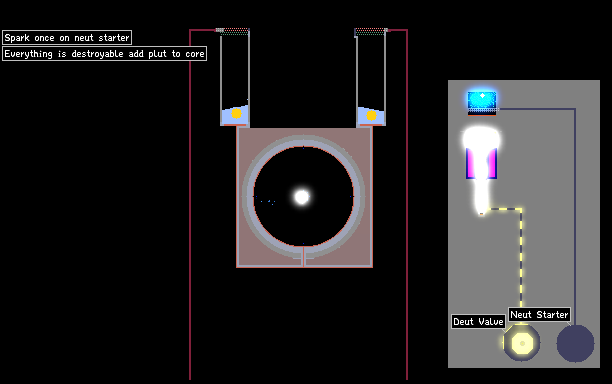Click the right magenta pillar beside white plume

click(x=492, y=163)
